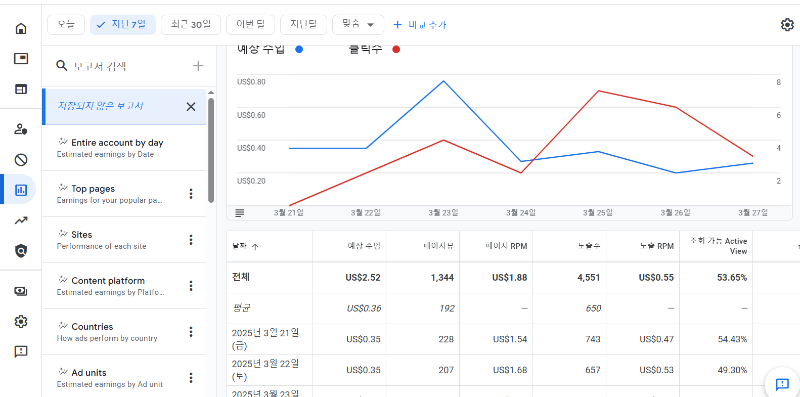Open Account settings gear in the sidebar
800x397 pixels.
click(21, 321)
